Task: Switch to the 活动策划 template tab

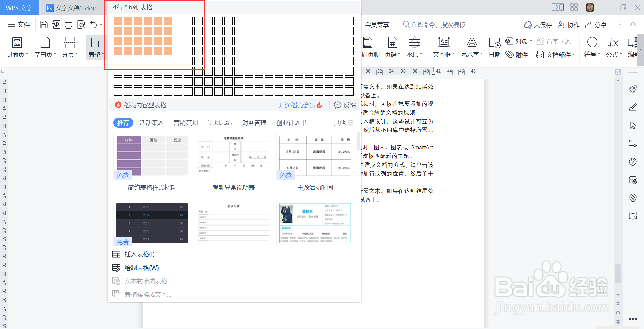Action: 151,123
